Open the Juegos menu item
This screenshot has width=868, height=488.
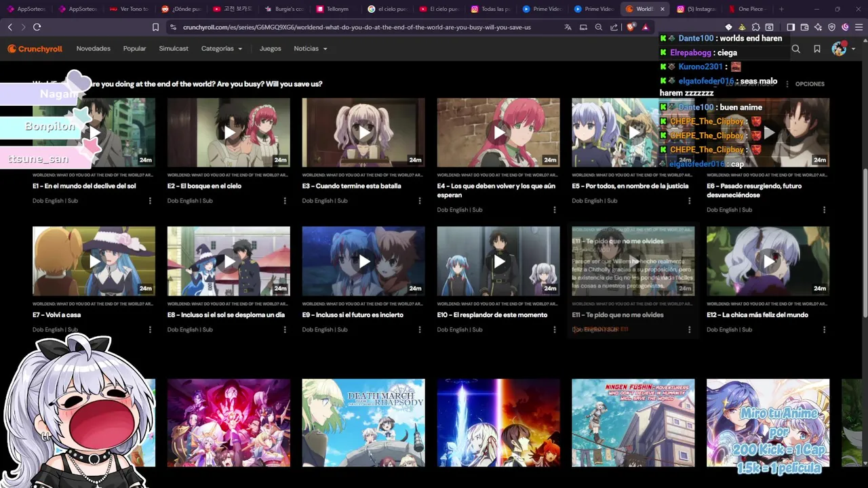[x=270, y=49]
